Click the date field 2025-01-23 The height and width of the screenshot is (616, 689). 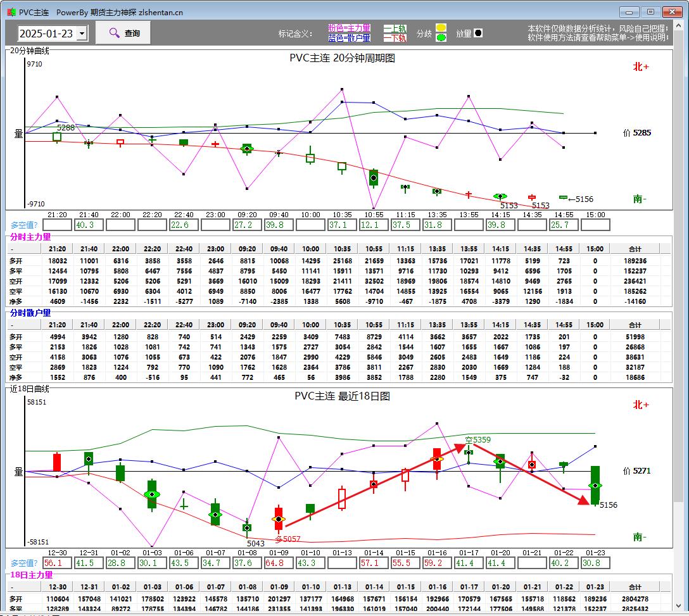coord(47,34)
